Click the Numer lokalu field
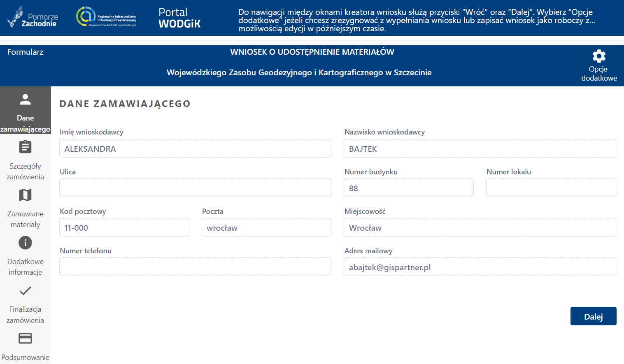This screenshot has height=364, width=624. (551, 188)
